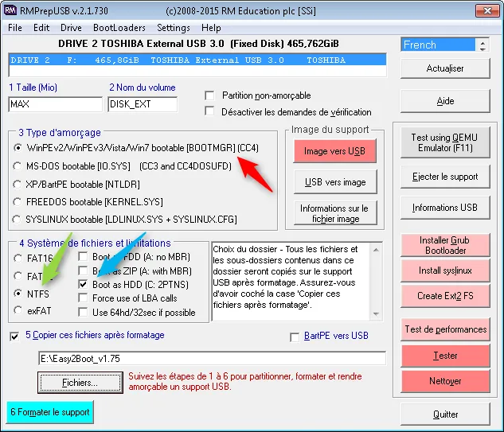Uncheck Boot as HDD (C: 2PTNS)

pyautogui.click(x=83, y=284)
